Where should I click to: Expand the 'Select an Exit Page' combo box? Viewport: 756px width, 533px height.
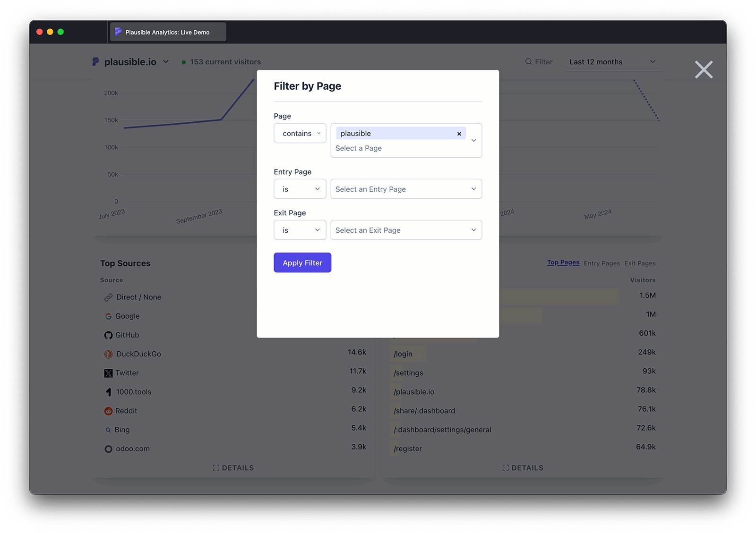click(x=406, y=230)
